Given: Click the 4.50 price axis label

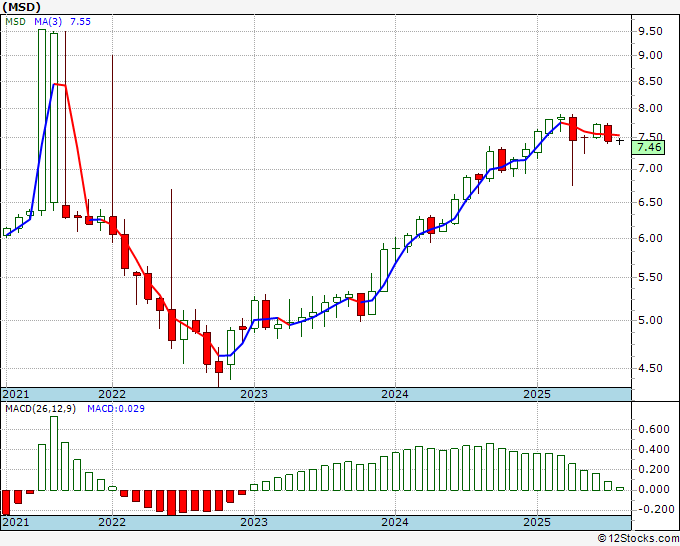Looking at the screenshot, I should coord(650,368).
